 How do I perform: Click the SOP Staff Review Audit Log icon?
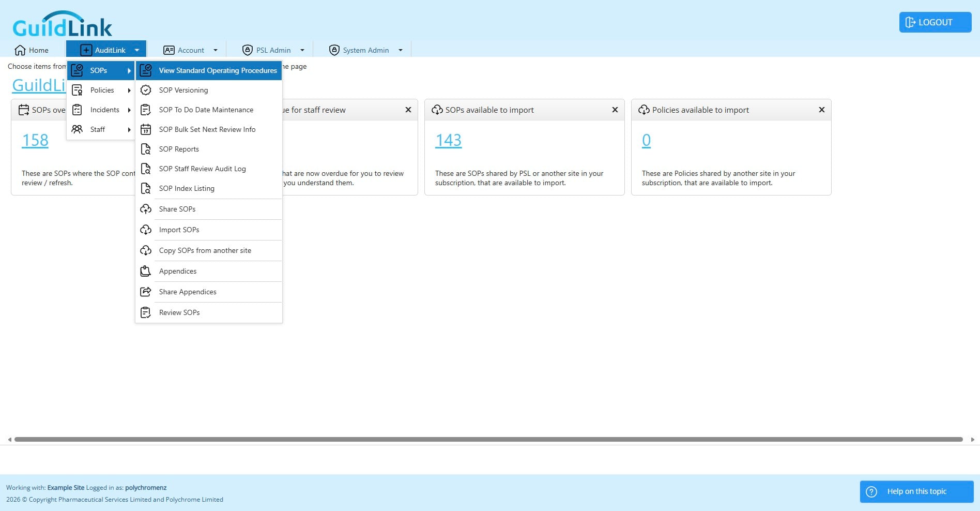[146, 169]
